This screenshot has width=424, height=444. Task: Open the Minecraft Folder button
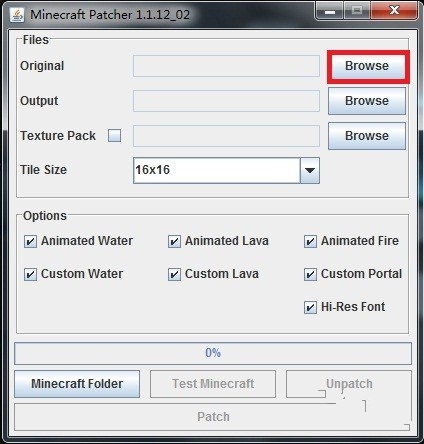[77, 384]
